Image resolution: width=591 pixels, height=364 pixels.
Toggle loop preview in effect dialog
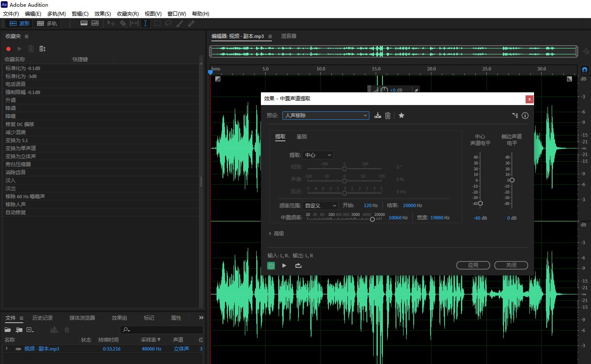298,265
